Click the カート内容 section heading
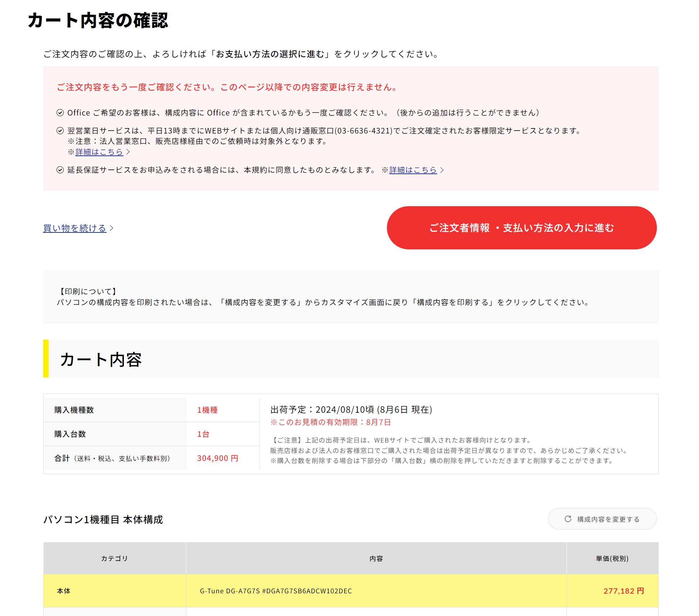This screenshot has height=616, width=699. click(101, 359)
